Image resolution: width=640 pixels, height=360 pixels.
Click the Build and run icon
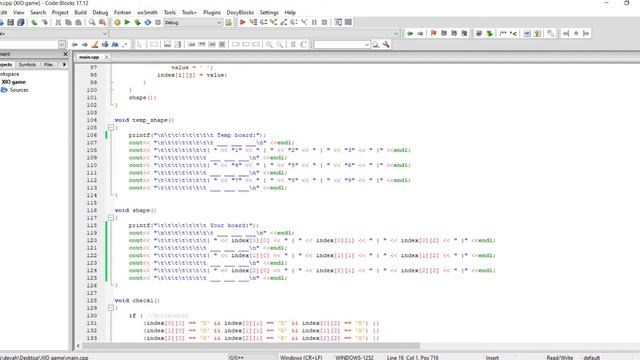click(138, 22)
